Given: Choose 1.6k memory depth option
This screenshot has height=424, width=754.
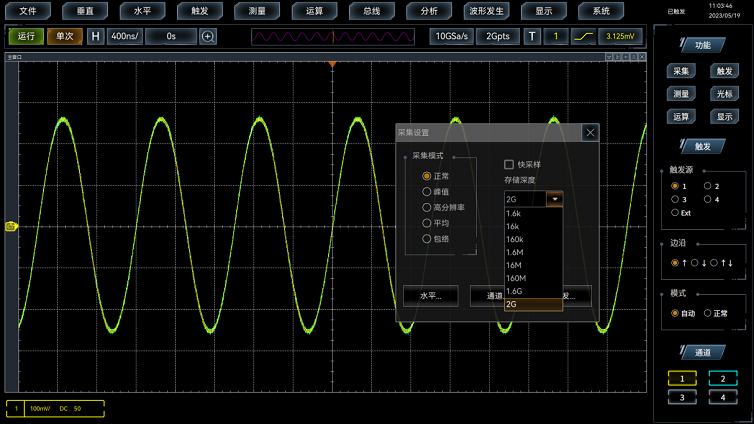Looking at the screenshot, I should tap(515, 213).
